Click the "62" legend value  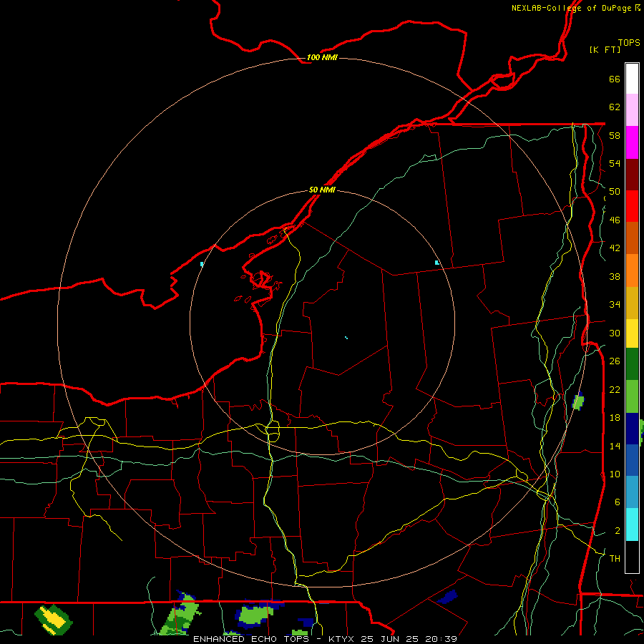pyautogui.click(x=615, y=107)
